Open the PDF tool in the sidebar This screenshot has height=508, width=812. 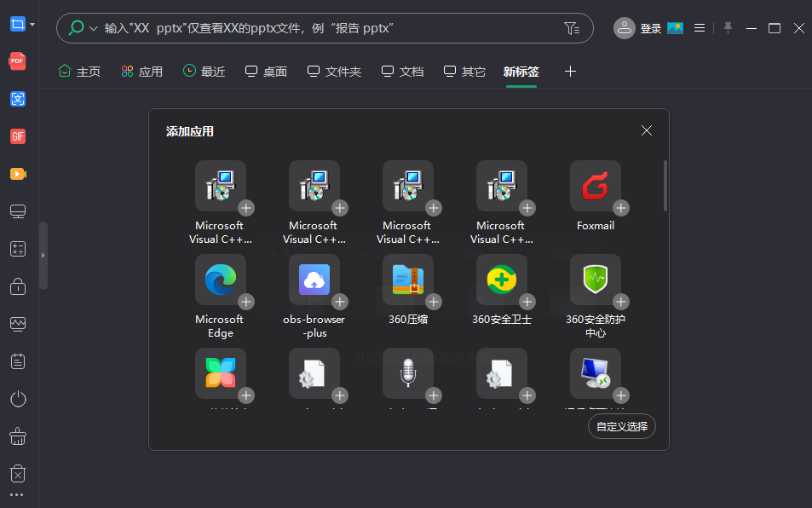click(18, 61)
